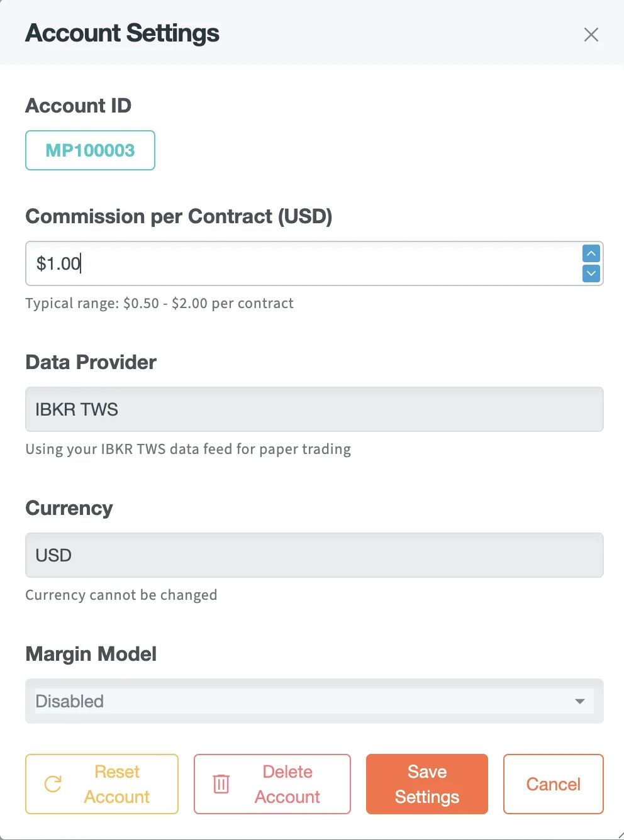Click Reset Account
This screenshot has width=624, height=840.
click(x=101, y=784)
